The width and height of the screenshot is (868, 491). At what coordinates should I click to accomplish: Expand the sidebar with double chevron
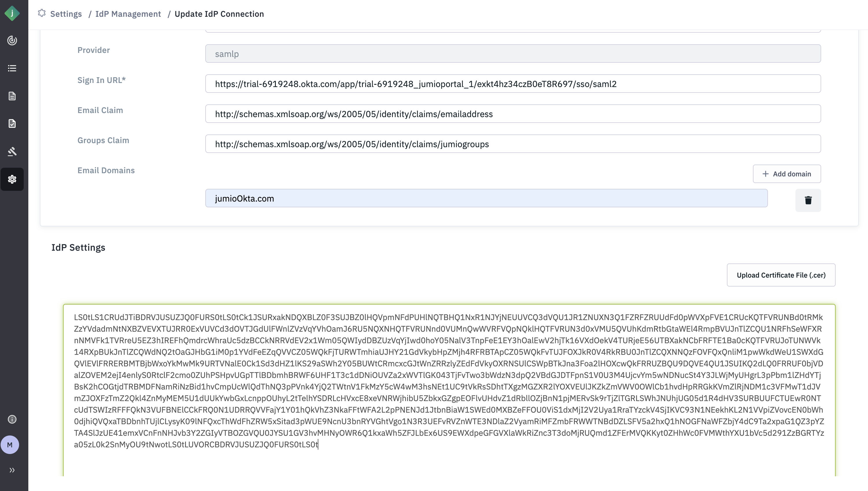point(12,470)
